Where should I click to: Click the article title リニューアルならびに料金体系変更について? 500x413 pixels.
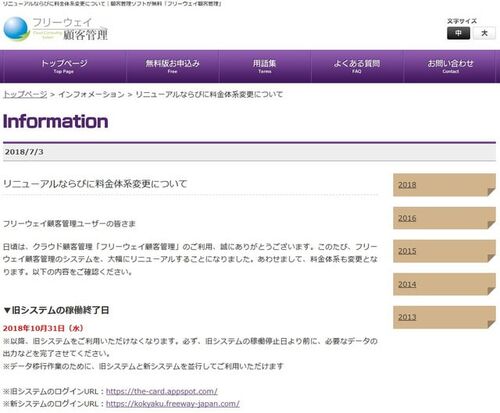[95, 184]
